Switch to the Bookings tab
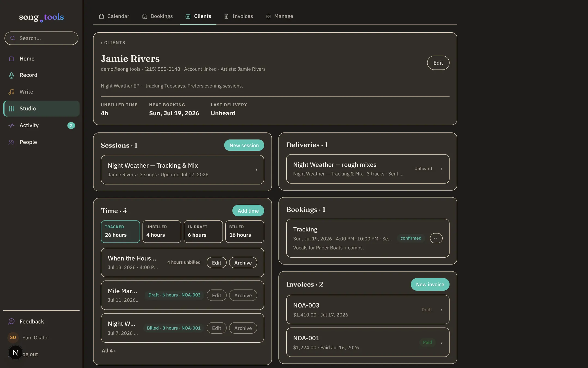 tap(157, 16)
